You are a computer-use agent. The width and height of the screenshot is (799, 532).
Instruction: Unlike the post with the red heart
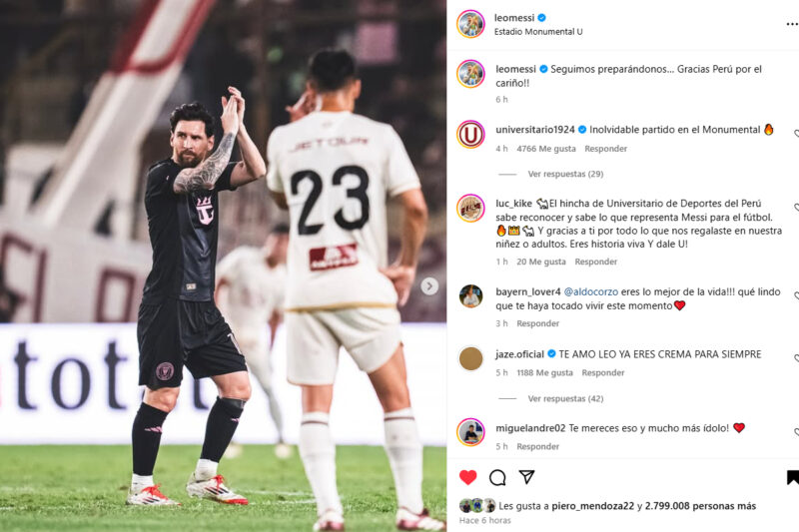467,477
